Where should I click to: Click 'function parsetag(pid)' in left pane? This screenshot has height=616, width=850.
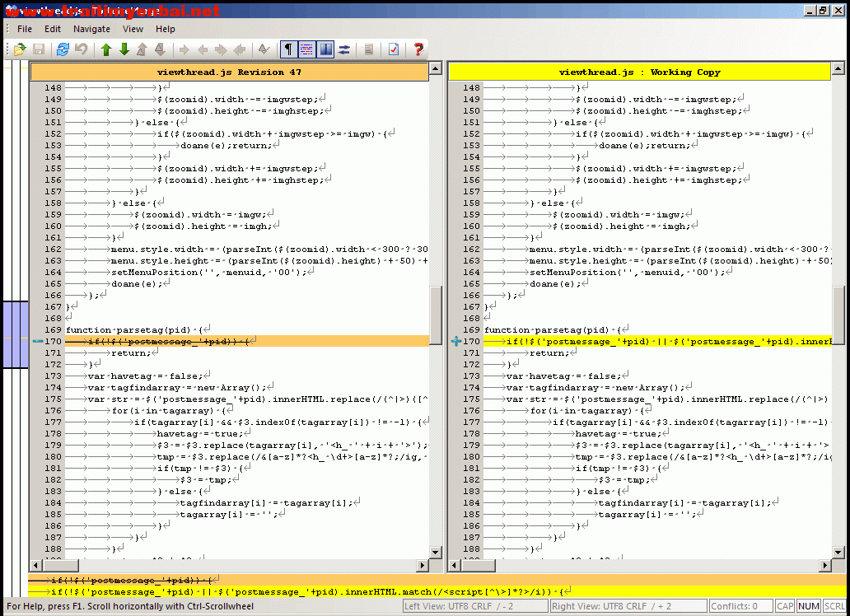pos(128,329)
